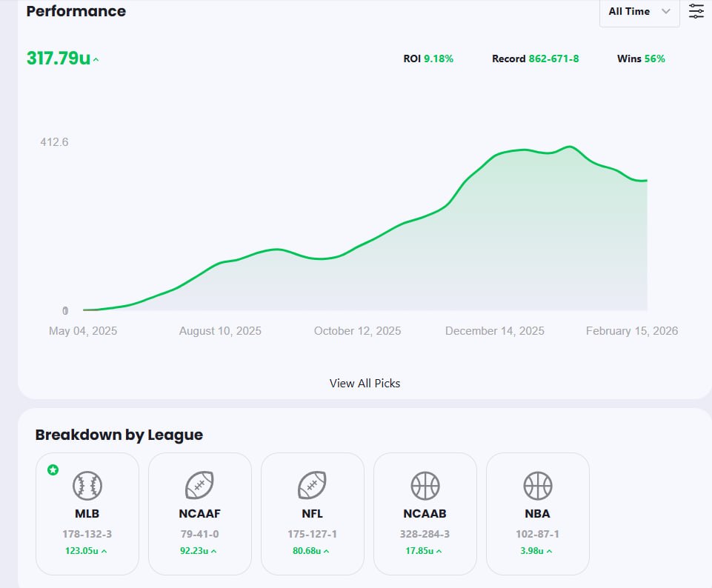
Task: Open the filter sliders settings icon
Action: tap(696, 11)
